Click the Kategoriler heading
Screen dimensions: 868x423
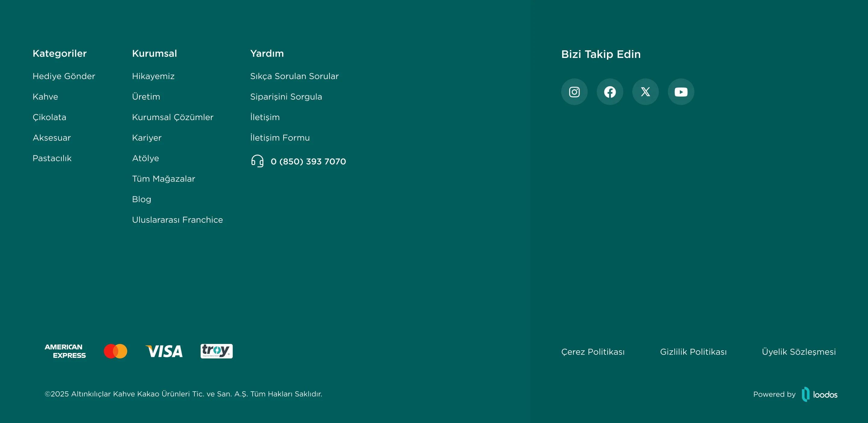(60, 53)
